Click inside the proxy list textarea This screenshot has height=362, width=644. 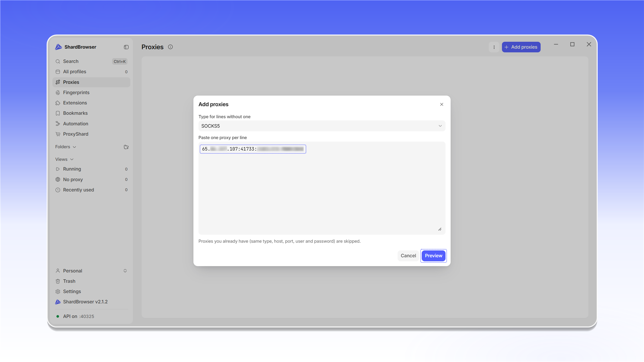pyautogui.click(x=322, y=188)
